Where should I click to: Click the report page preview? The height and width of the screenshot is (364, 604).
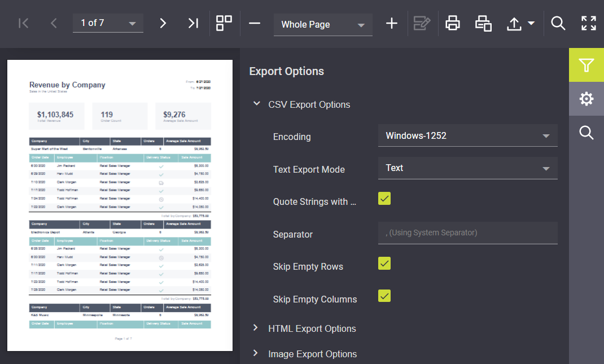coord(120,205)
